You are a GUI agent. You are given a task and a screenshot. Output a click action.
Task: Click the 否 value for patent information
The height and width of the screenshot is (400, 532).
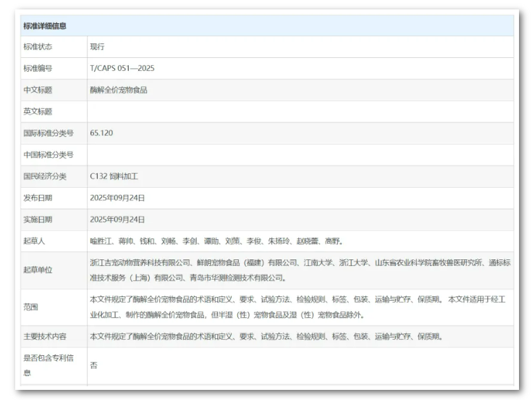[x=93, y=366]
